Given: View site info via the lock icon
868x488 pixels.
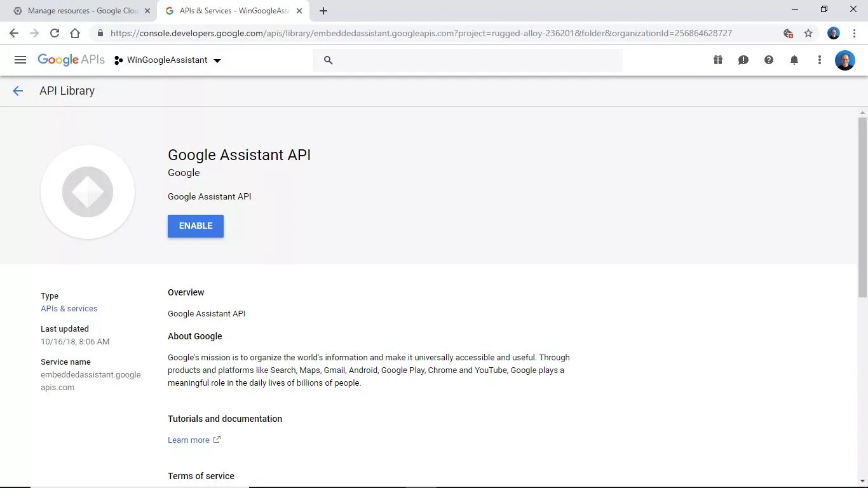Looking at the screenshot, I should (100, 33).
